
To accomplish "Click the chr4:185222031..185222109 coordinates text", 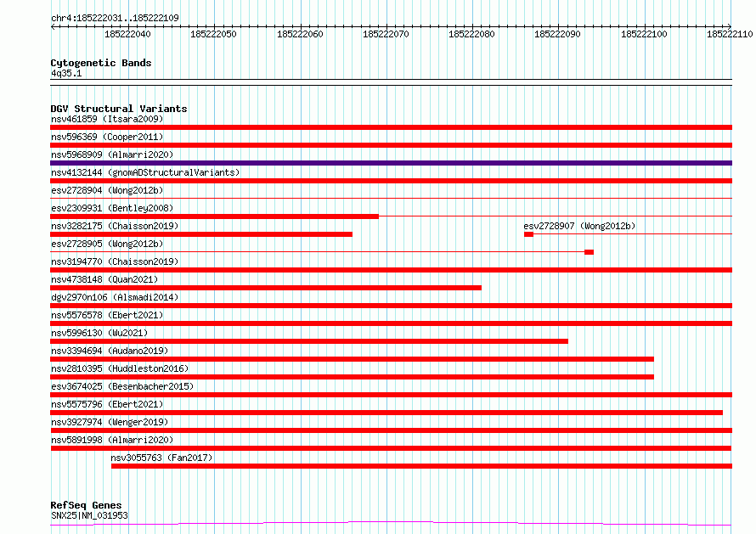I will tap(115, 18).
